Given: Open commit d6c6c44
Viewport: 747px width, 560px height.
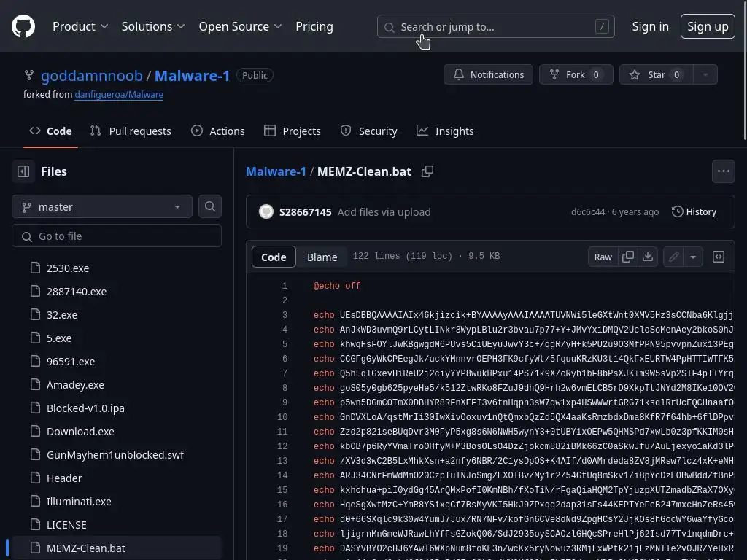Looking at the screenshot, I should tap(587, 212).
